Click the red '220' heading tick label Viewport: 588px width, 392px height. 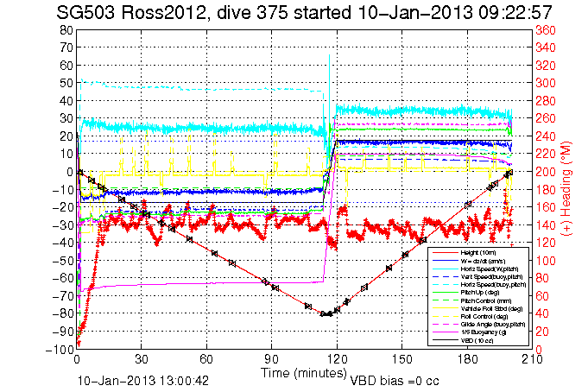coord(546,155)
